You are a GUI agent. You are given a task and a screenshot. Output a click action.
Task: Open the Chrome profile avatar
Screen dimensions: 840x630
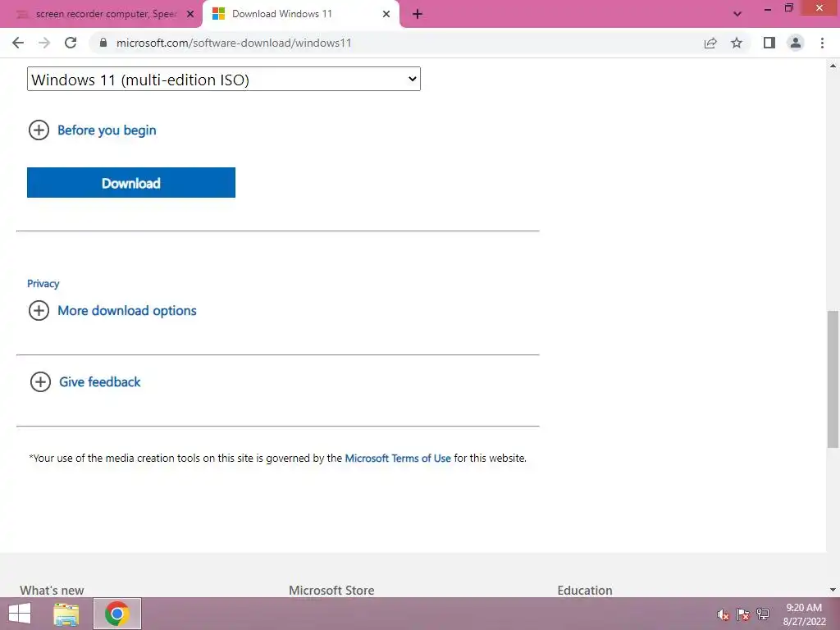point(796,43)
